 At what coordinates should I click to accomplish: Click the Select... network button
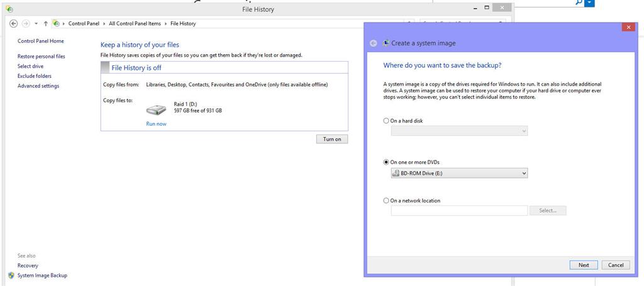pos(548,211)
